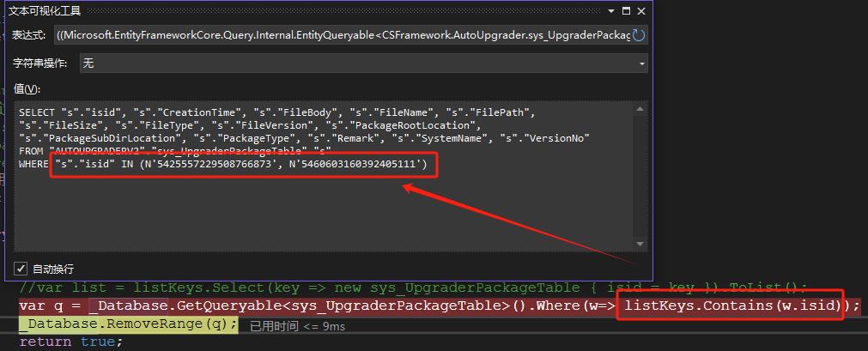The image size is (868, 351).
Task: Click the scroll up arrow of SQL box
Action: [x=640, y=108]
